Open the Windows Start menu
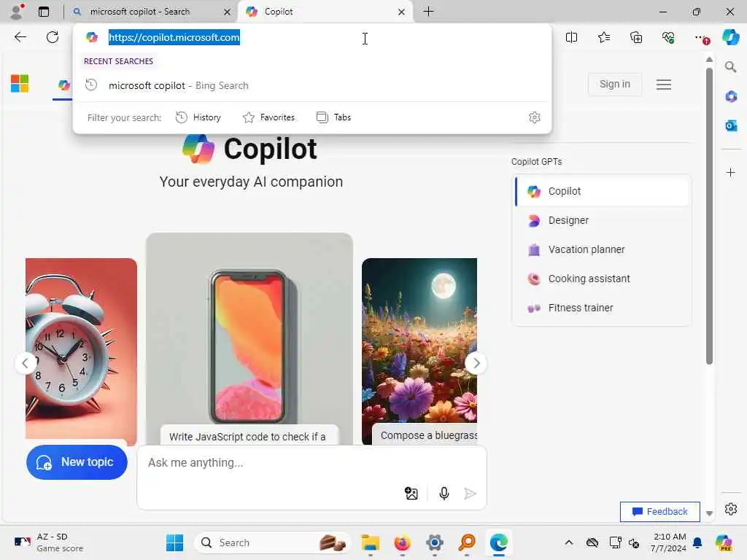This screenshot has height=560, width=747. [174, 542]
